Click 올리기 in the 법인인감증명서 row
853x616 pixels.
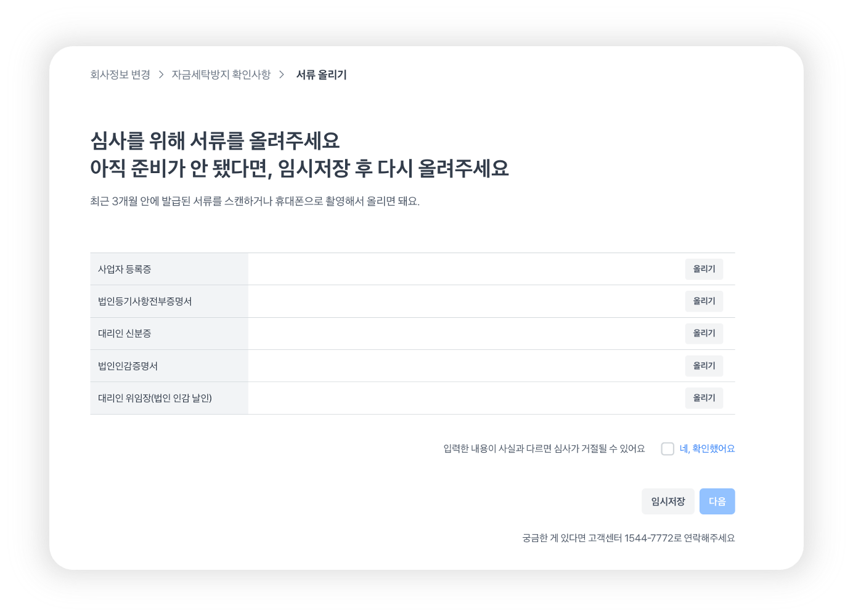(703, 366)
